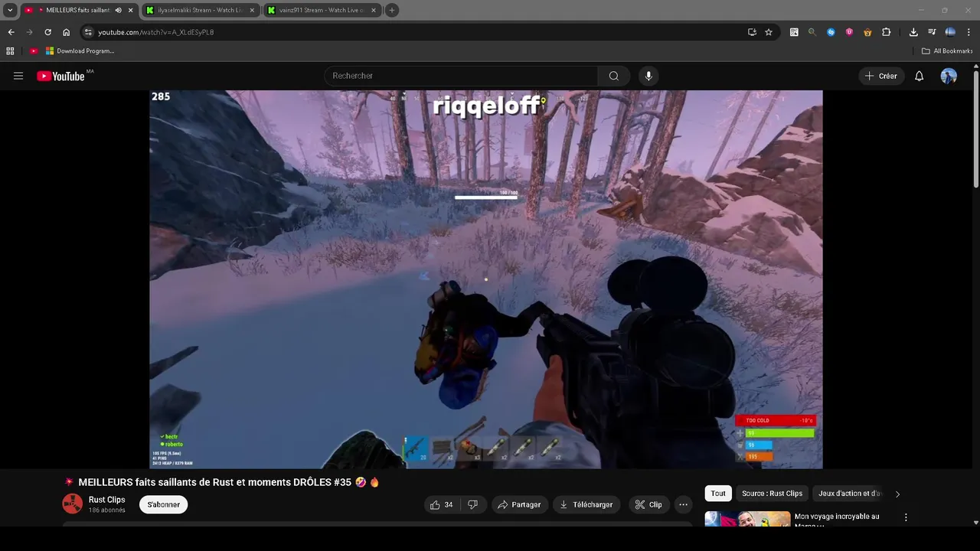
Task: Subscribe with the S'abonner button
Action: pos(164,504)
